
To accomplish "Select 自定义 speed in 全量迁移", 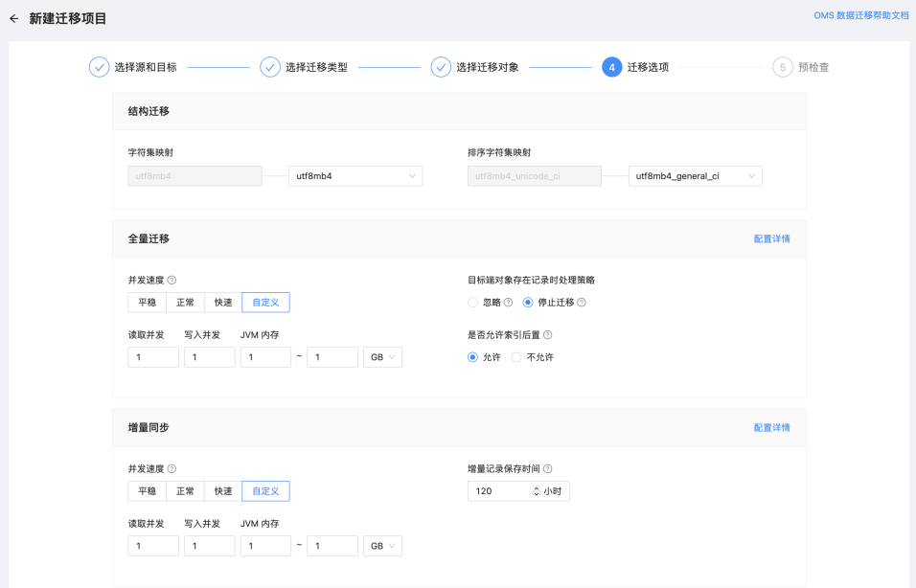I will click(x=265, y=303).
